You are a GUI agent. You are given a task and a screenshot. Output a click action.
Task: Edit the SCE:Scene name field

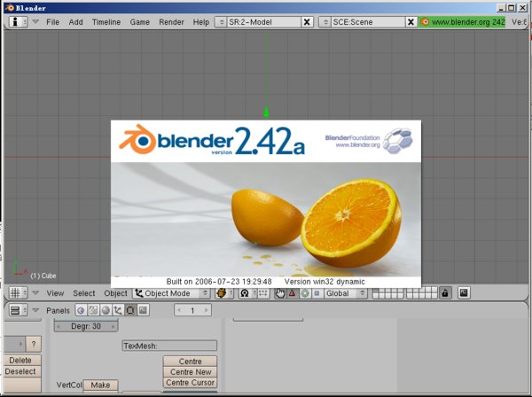[x=368, y=22]
